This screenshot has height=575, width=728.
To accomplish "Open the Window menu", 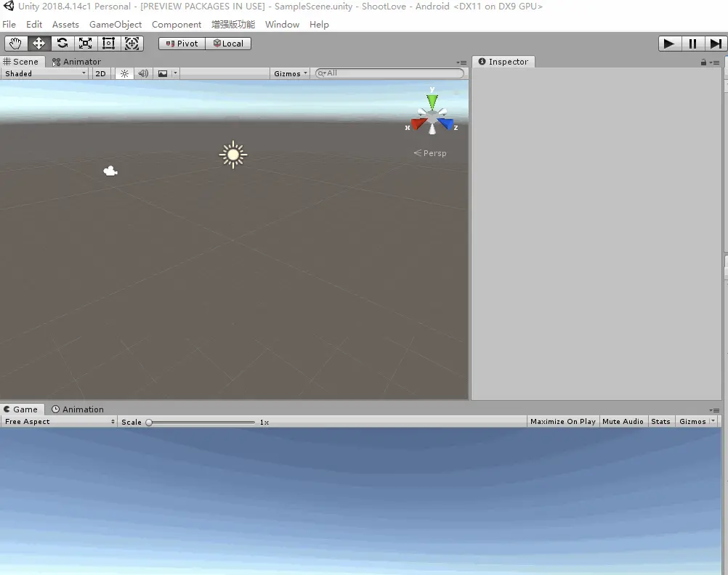I will point(283,24).
